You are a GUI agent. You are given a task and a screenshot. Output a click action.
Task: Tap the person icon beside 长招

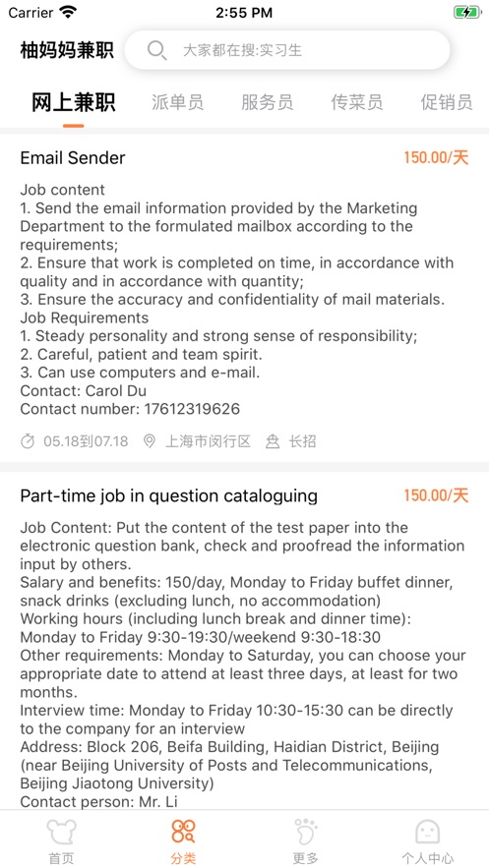coord(272,441)
